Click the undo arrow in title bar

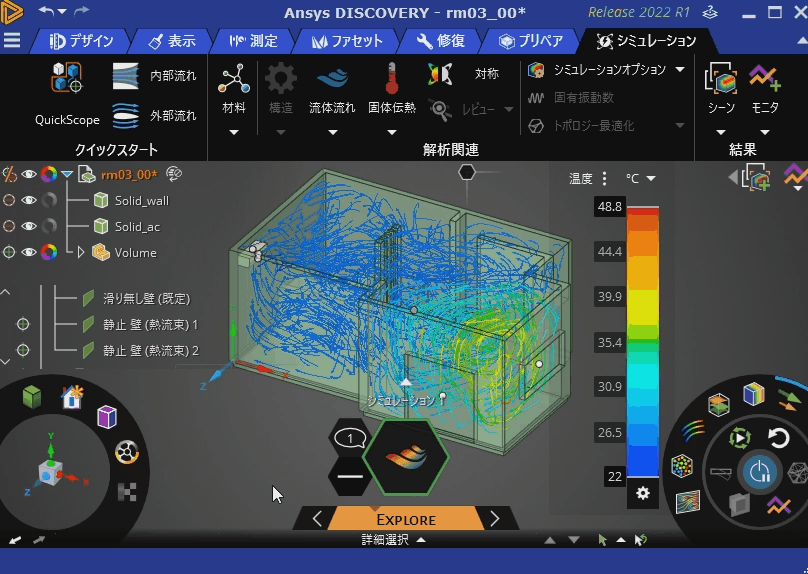coord(46,11)
